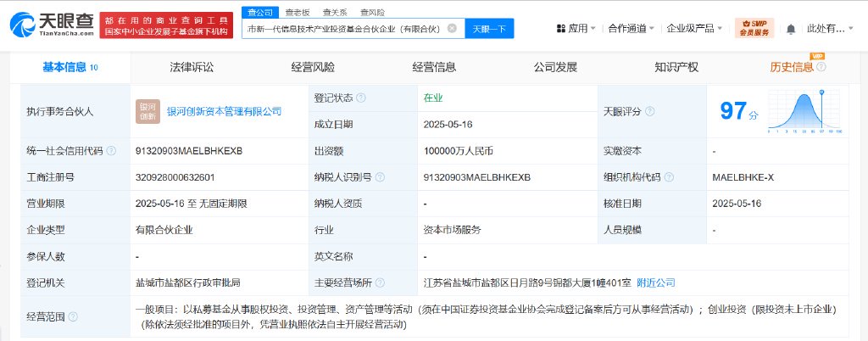868x341 pixels.
Task: Show help for 纳税人识别号 question mark
Action: pyautogui.click(x=380, y=177)
